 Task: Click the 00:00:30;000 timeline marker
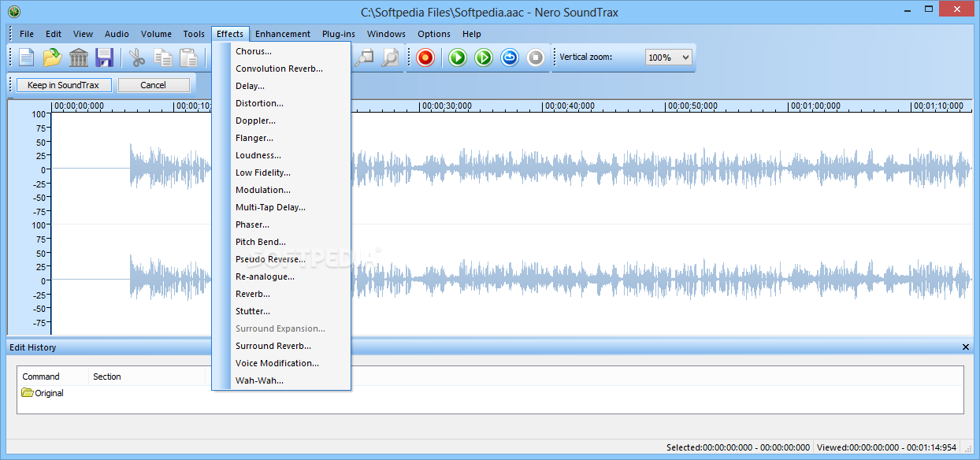coord(447,106)
